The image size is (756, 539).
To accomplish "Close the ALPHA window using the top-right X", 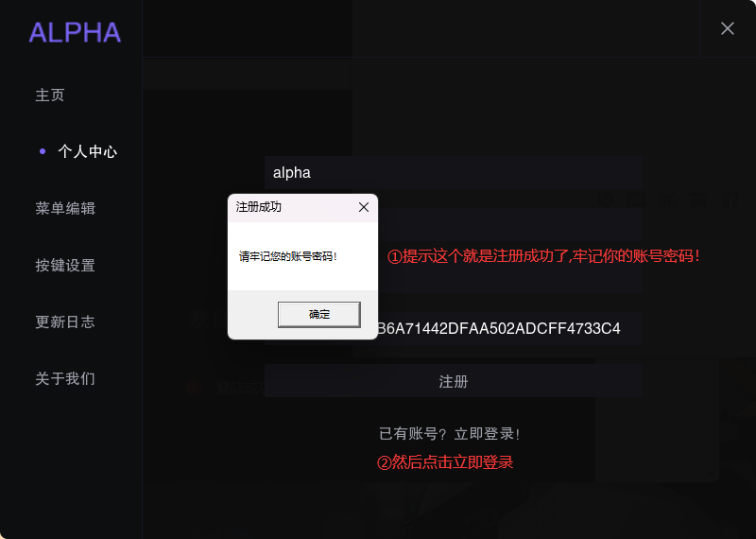I will point(727,28).
